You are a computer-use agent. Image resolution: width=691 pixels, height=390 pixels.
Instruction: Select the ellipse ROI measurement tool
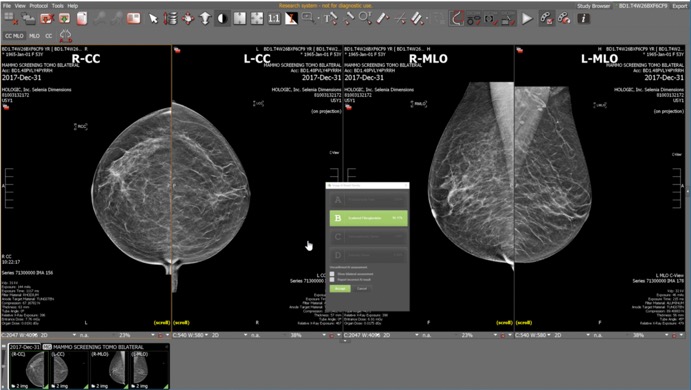coord(365,19)
